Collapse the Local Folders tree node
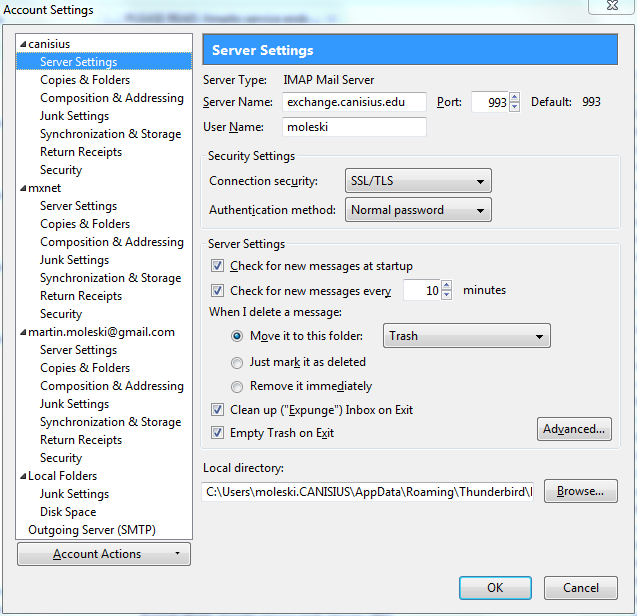The image size is (637, 616). (x=23, y=476)
